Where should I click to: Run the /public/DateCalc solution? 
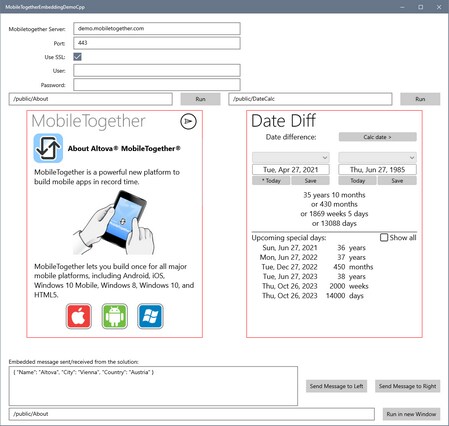click(x=420, y=99)
